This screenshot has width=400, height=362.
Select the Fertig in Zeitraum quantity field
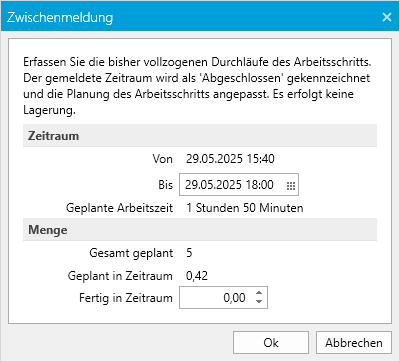(x=223, y=297)
